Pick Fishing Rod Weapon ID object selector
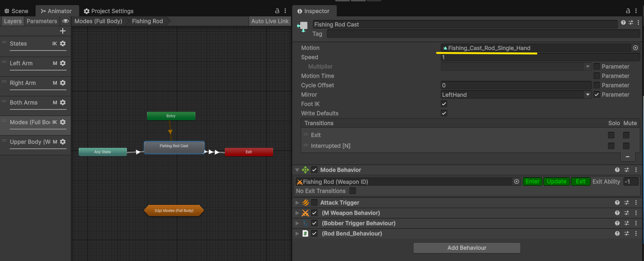This screenshot has width=644, height=261. (517, 181)
